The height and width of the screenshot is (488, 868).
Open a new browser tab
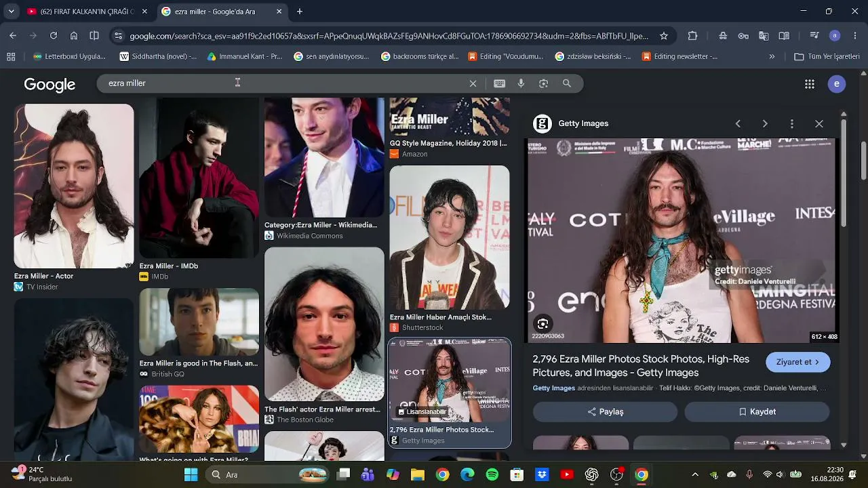coord(300,12)
